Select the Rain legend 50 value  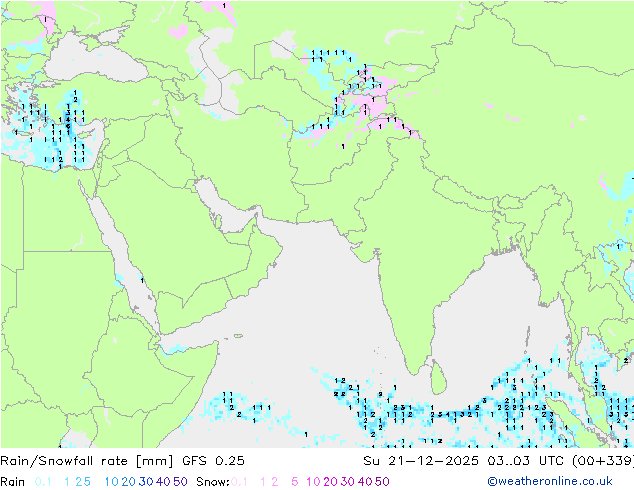coord(180,482)
